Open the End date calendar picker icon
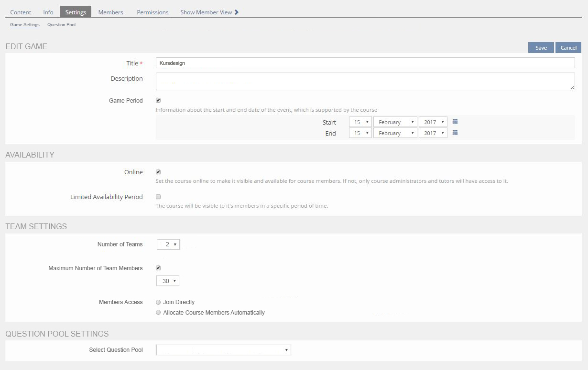Viewport: 588px width, 370px height. pos(455,133)
